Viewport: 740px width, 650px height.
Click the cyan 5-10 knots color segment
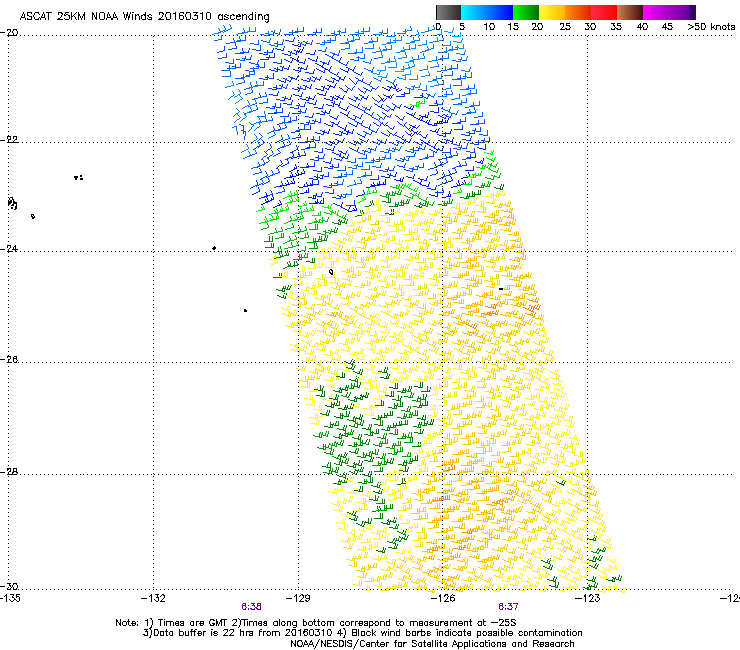click(473, 12)
